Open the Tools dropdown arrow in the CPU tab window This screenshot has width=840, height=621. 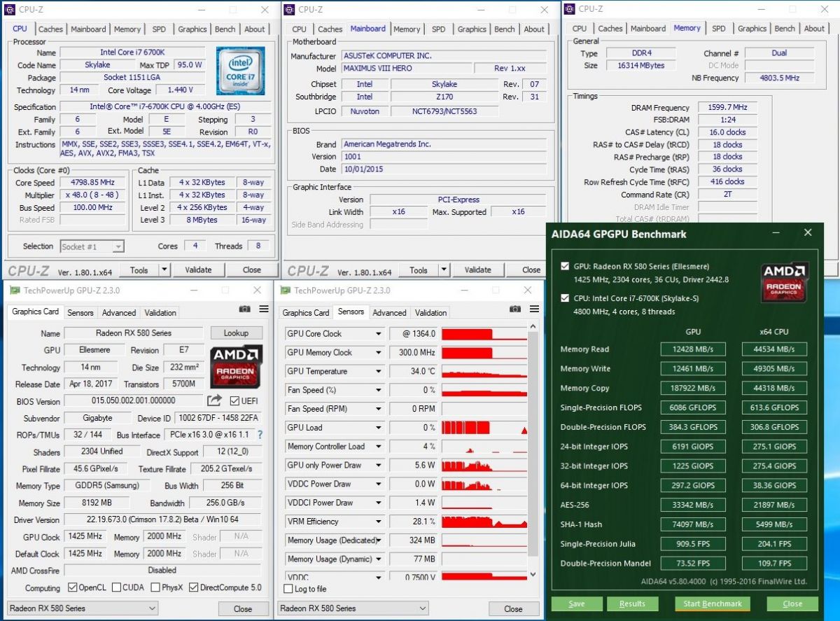click(164, 270)
